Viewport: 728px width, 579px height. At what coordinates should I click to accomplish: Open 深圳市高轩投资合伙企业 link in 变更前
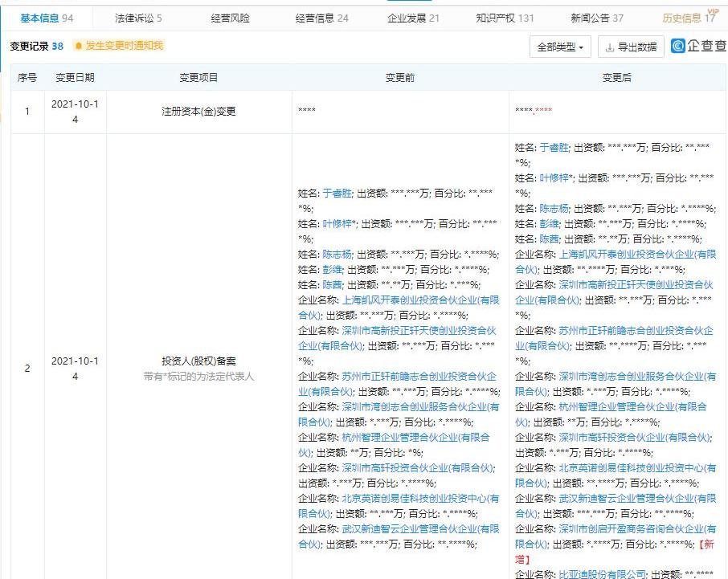click(x=418, y=468)
